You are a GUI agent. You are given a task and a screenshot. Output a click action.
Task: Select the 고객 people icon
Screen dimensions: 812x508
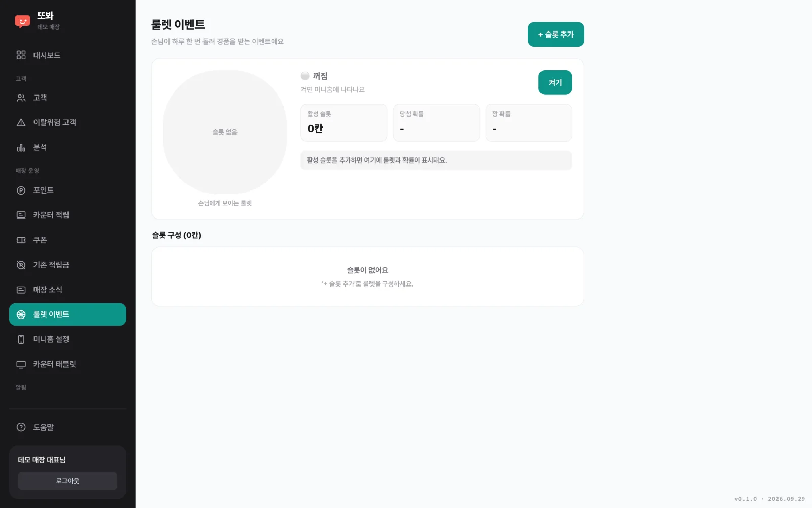point(21,98)
